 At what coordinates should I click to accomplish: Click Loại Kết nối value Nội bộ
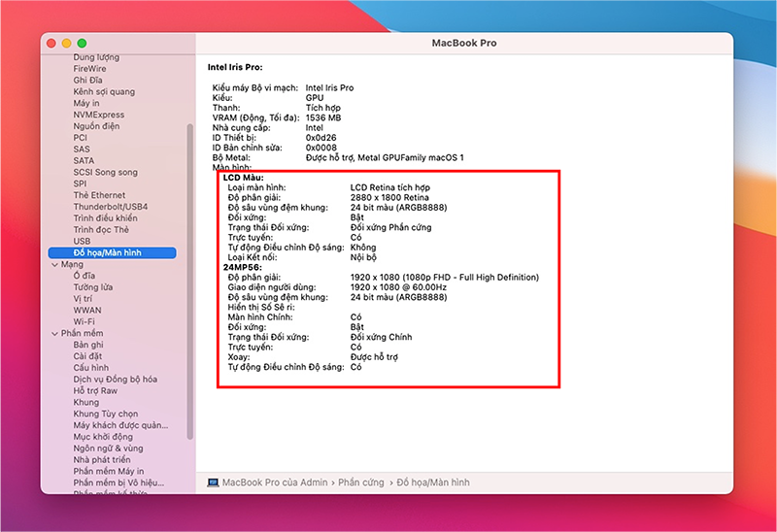[x=363, y=257]
